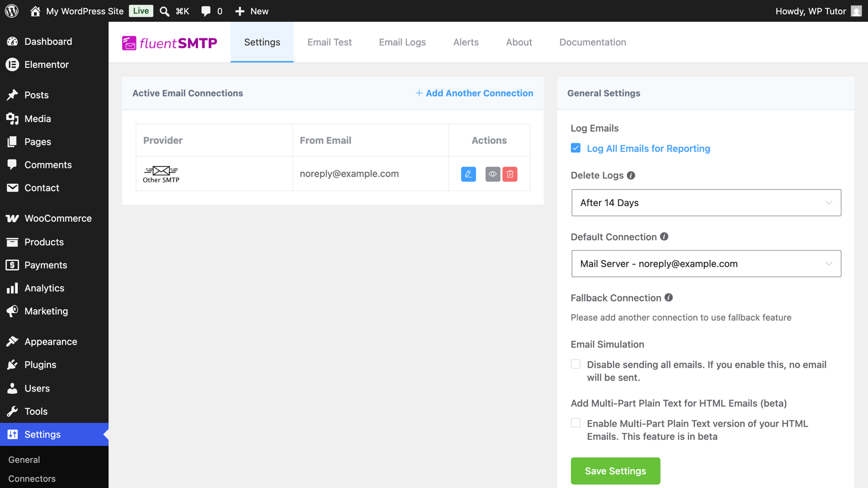Show Default Connection info icon

(664, 236)
